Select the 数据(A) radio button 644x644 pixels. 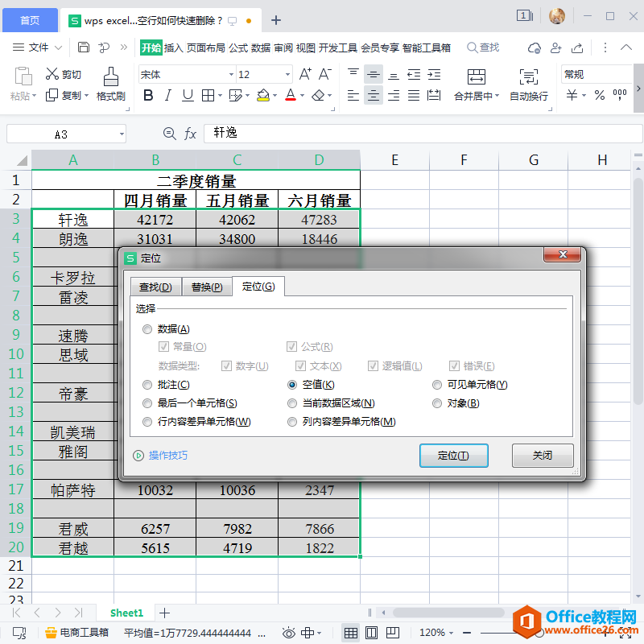[147, 329]
